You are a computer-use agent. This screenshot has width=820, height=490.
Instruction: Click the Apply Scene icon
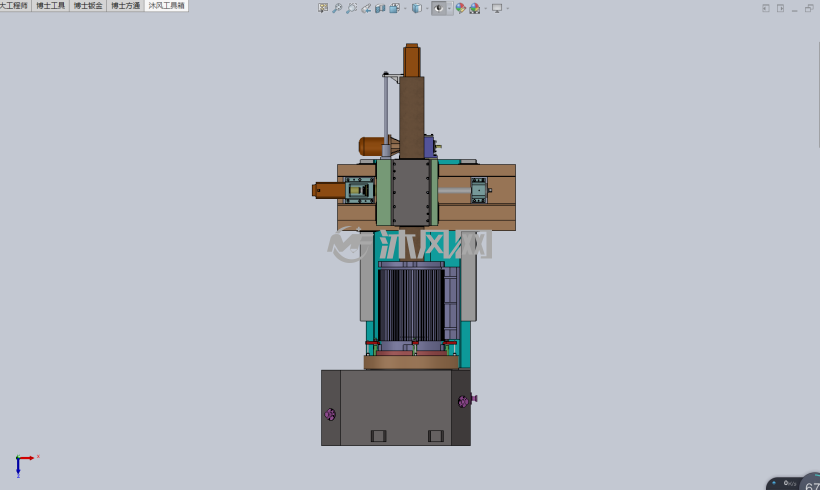(475, 8)
